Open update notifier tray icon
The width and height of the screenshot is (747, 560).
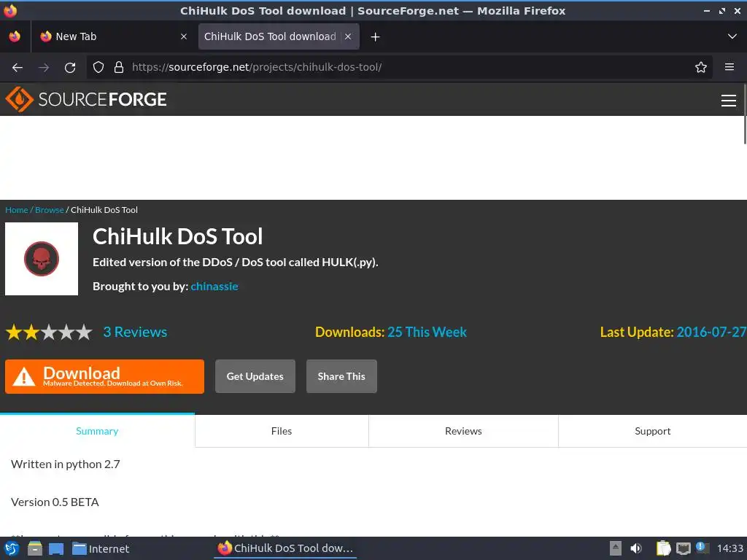coord(701,548)
